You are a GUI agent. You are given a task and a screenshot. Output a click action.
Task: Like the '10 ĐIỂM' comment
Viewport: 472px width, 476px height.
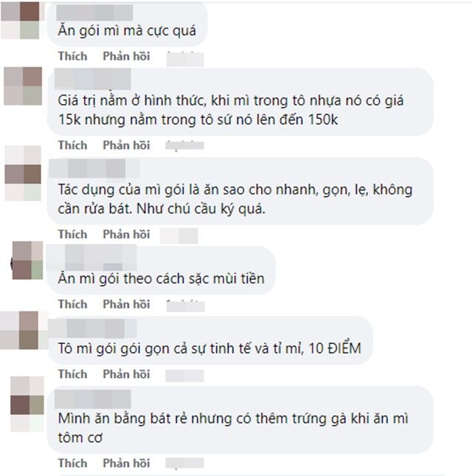pyautogui.click(x=72, y=373)
